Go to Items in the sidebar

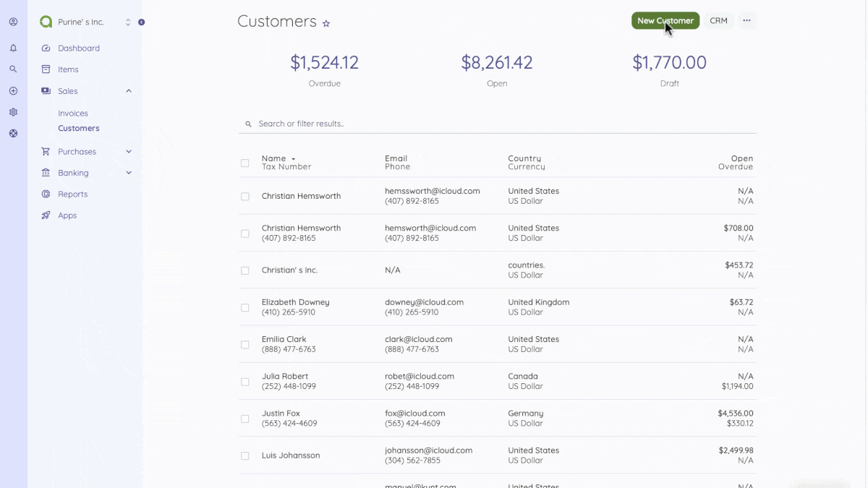68,69
